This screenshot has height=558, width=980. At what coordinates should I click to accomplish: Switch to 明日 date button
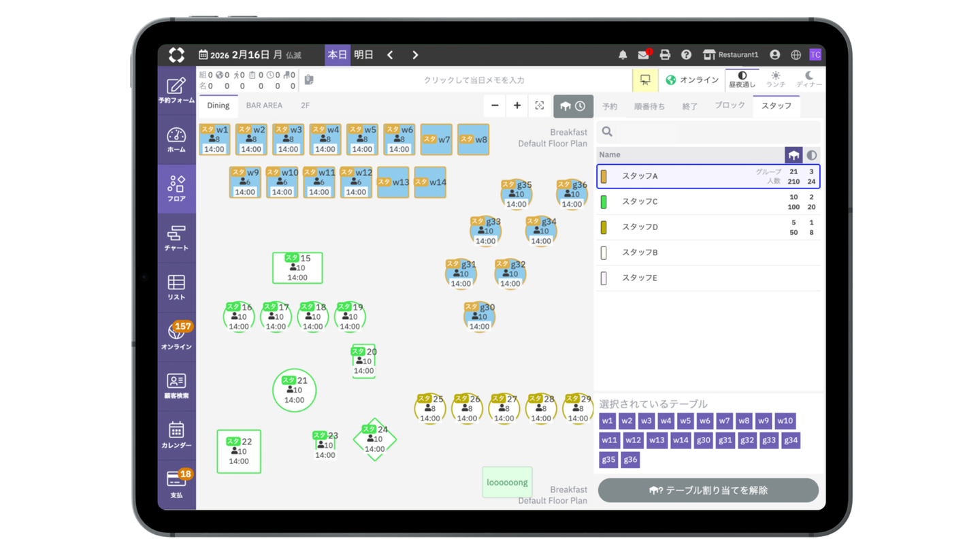coord(363,55)
